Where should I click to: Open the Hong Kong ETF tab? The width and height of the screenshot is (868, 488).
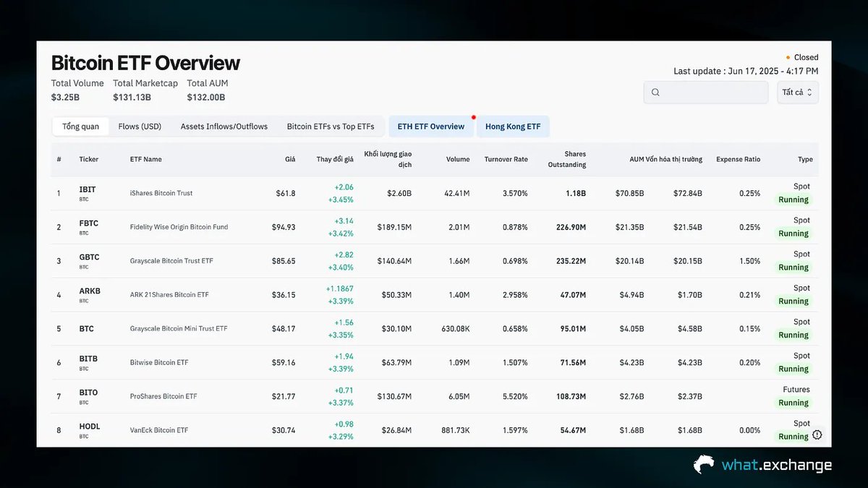513,127
